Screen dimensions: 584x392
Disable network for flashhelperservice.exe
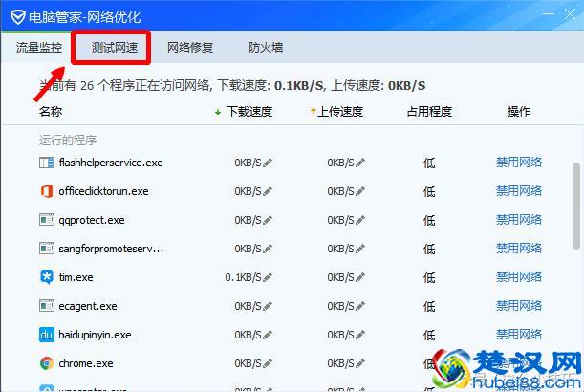click(519, 163)
